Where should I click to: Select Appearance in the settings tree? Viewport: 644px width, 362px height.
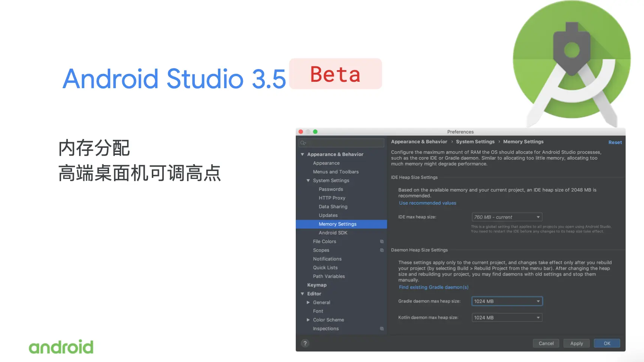326,163
